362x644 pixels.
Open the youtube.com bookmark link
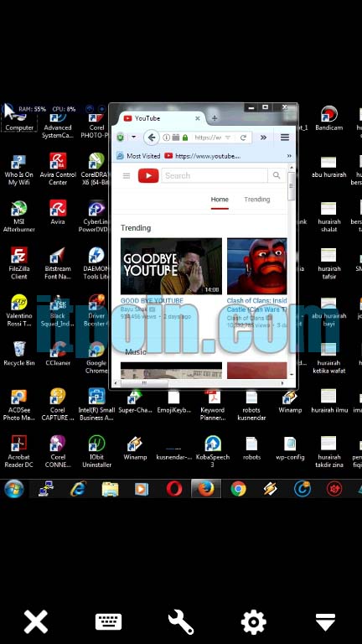(202, 156)
